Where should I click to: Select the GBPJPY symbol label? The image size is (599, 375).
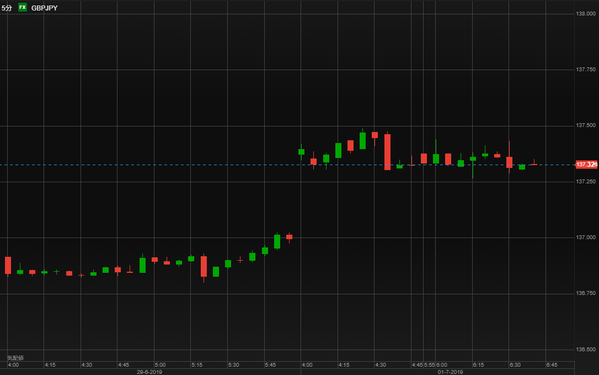point(44,8)
